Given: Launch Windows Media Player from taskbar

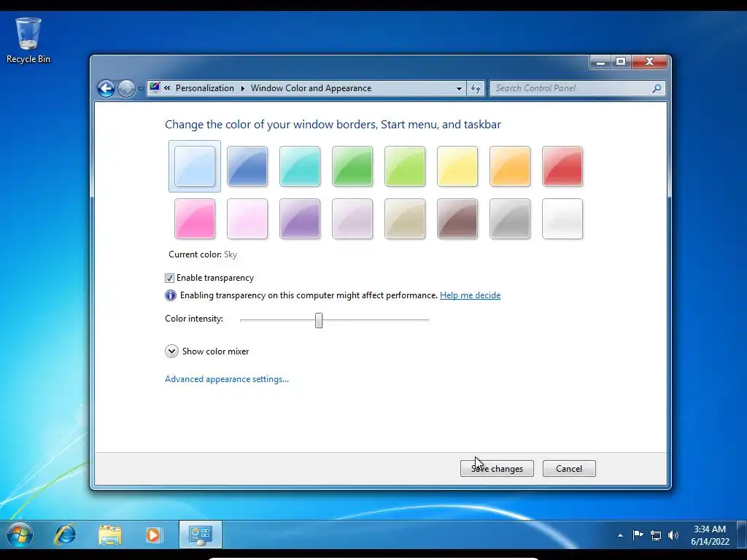Looking at the screenshot, I should (x=153, y=534).
